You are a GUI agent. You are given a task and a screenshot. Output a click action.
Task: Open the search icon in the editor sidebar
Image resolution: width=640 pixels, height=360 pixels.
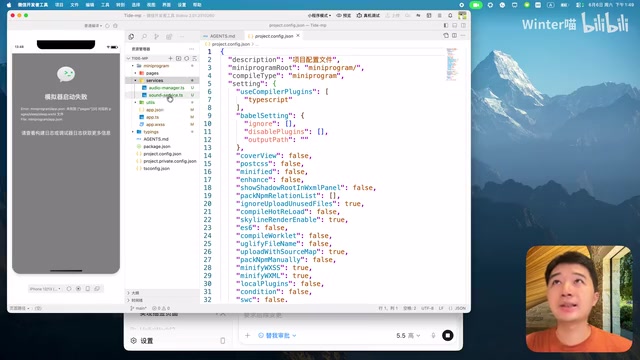click(x=144, y=37)
